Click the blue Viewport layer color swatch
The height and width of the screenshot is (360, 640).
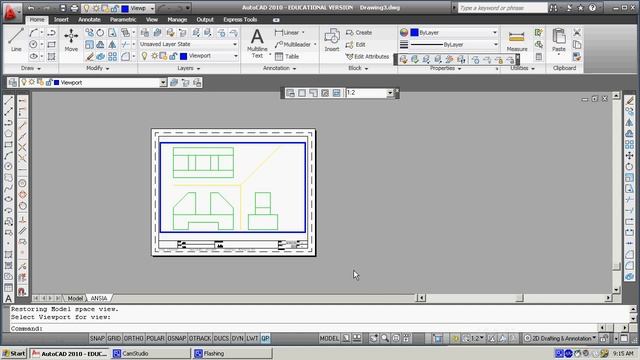pyautogui.click(x=184, y=56)
